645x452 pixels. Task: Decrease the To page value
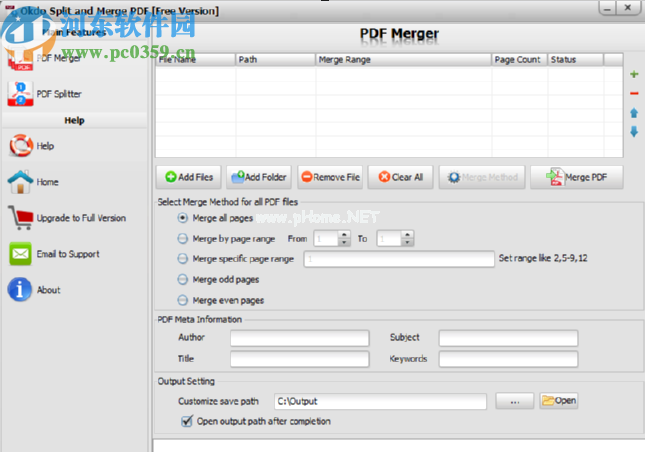(x=407, y=242)
